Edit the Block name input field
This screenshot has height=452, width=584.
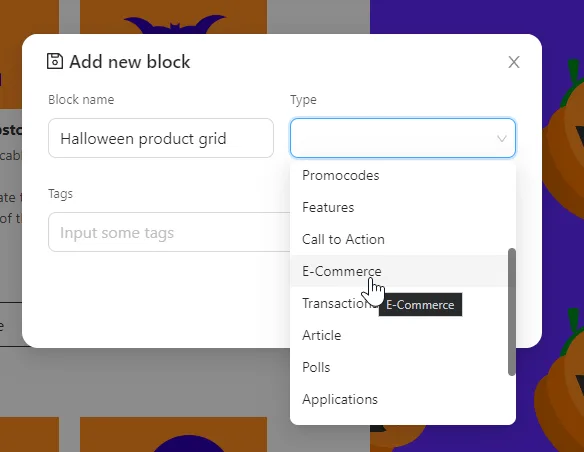tap(161, 138)
